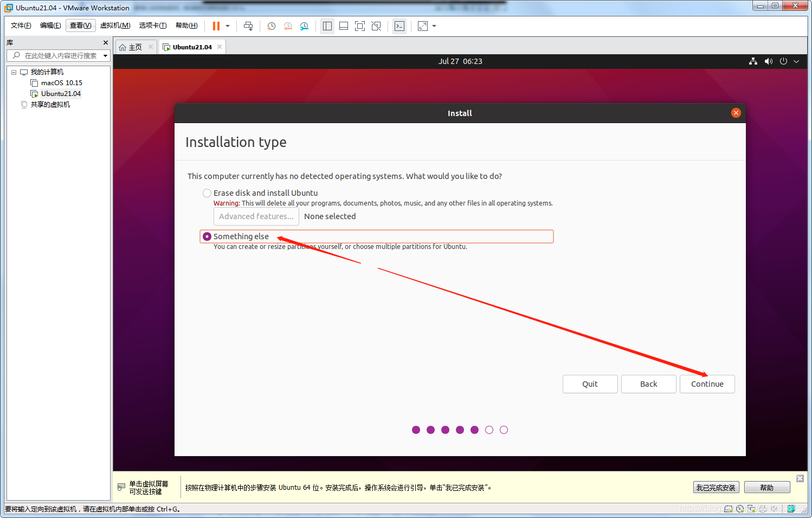This screenshot has height=518, width=812.
Task: Click the message log note icon
Action: [x=791, y=509]
